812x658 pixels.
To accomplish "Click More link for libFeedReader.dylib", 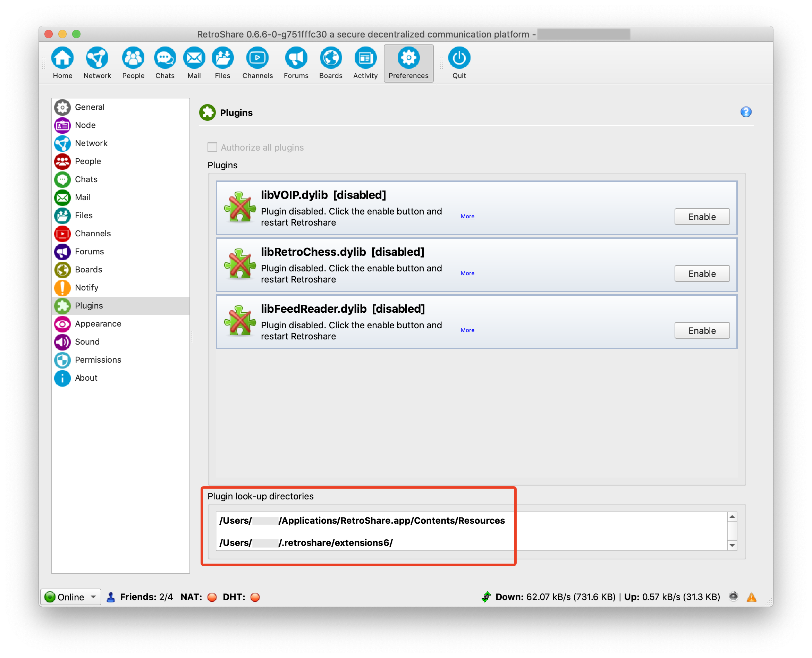I will [467, 330].
